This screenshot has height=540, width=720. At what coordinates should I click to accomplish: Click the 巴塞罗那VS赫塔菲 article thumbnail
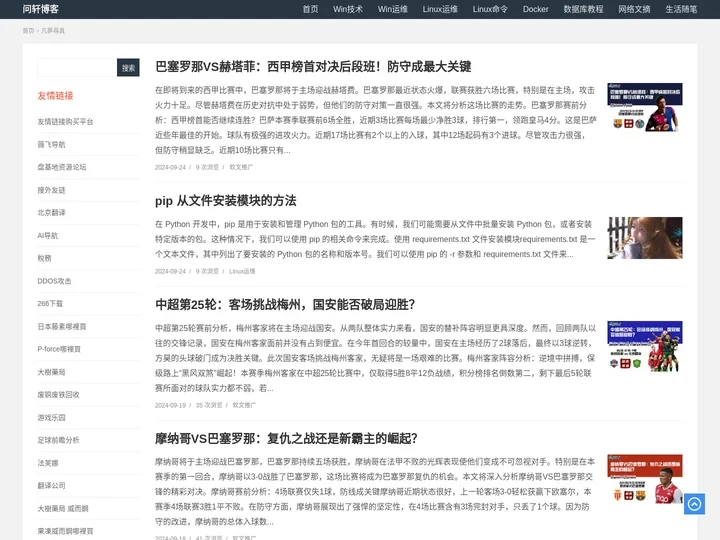point(645,107)
